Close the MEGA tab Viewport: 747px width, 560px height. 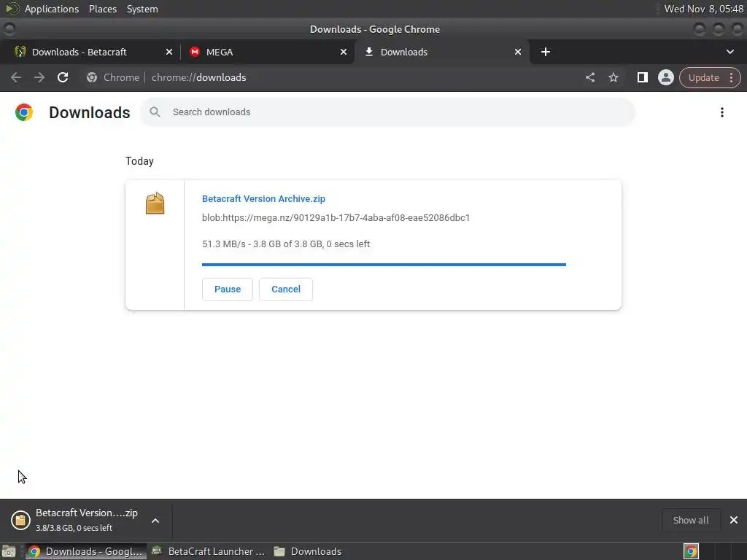coord(344,52)
